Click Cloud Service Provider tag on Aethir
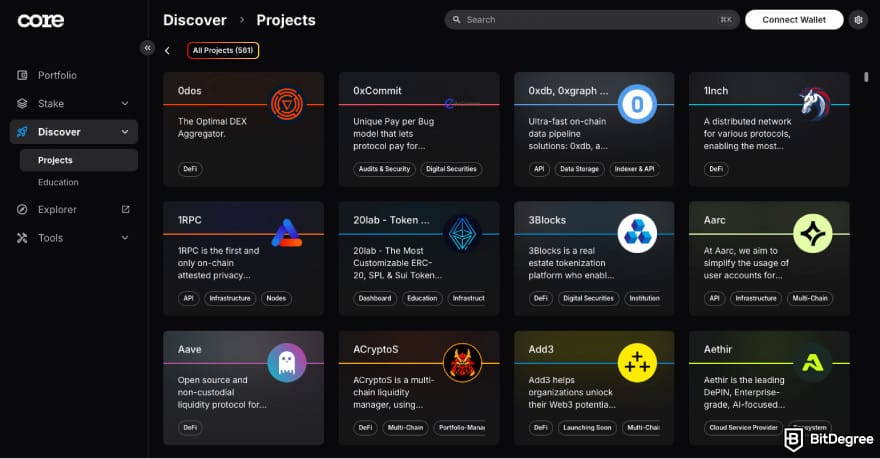This screenshot has width=880, height=459. (744, 428)
